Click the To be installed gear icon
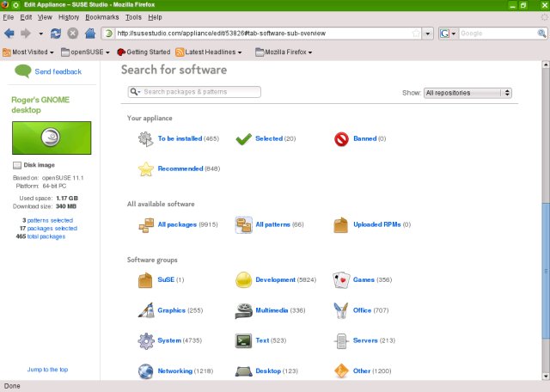The width and height of the screenshot is (550, 392). coord(145,138)
